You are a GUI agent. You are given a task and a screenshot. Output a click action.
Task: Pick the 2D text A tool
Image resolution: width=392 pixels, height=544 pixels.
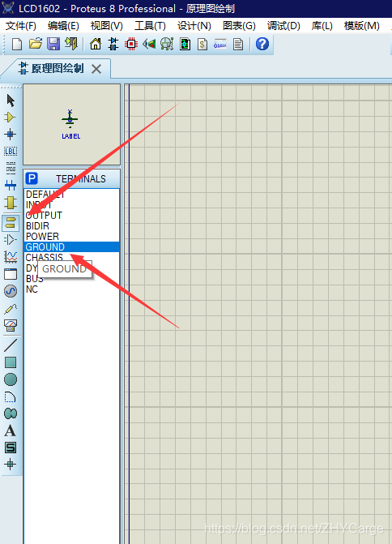10,430
